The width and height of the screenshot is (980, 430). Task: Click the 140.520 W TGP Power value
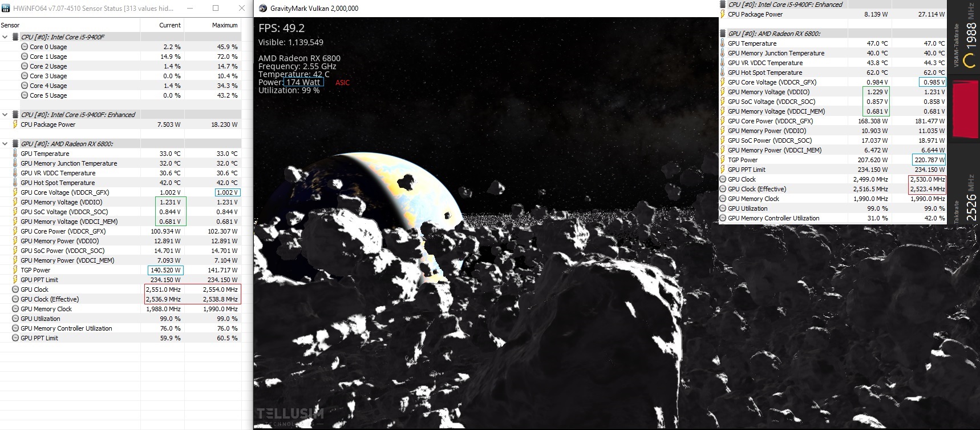(x=165, y=270)
